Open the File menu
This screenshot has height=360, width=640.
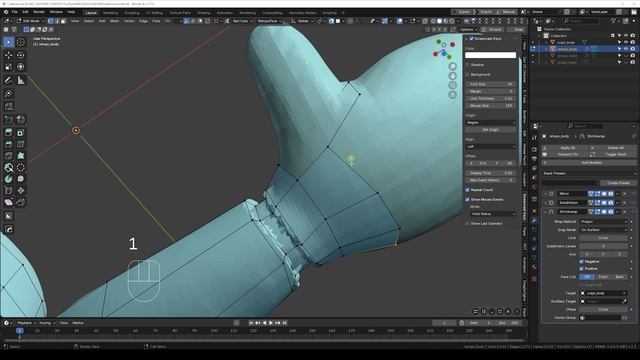click(15, 12)
